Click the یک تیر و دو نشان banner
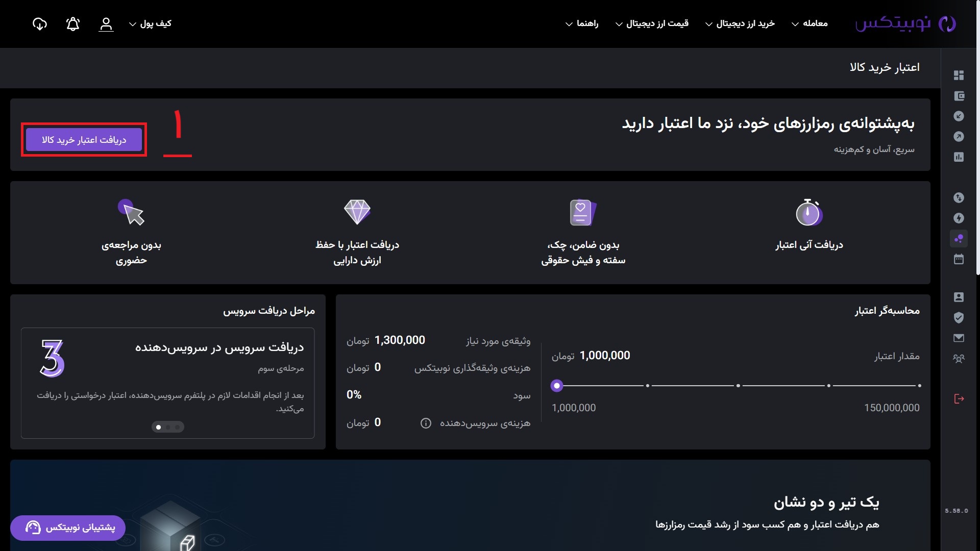 pyautogui.click(x=470, y=505)
